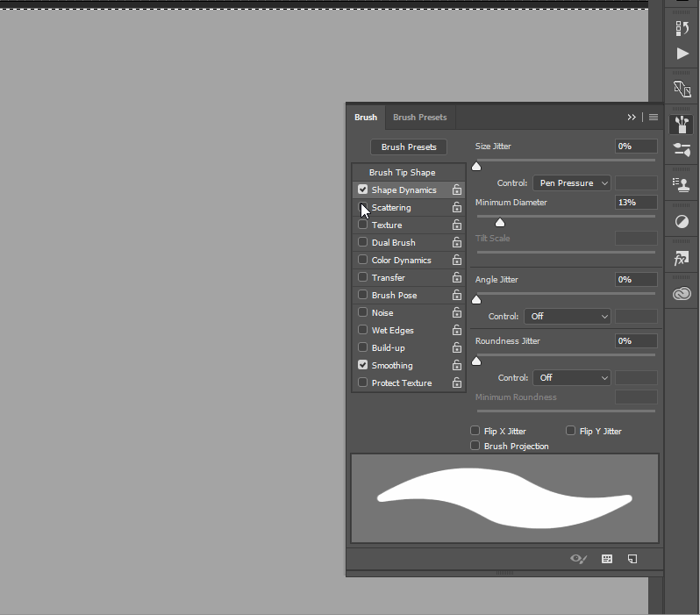Image resolution: width=700 pixels, height=615 pixels.
Task: Enable the Texture checkbox
Action: pos(362,225)
